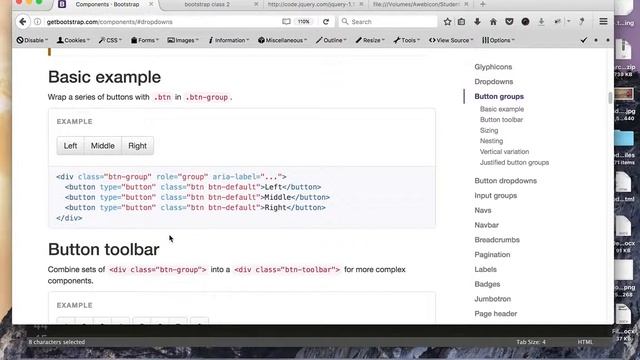Click the Search input field
640x360 pixels.
pos(388,22)
